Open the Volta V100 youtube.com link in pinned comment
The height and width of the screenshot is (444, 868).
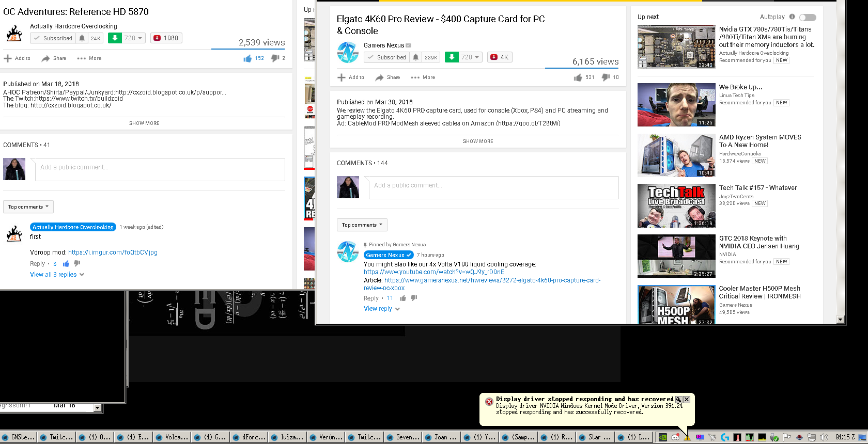[x=434, y=272]
